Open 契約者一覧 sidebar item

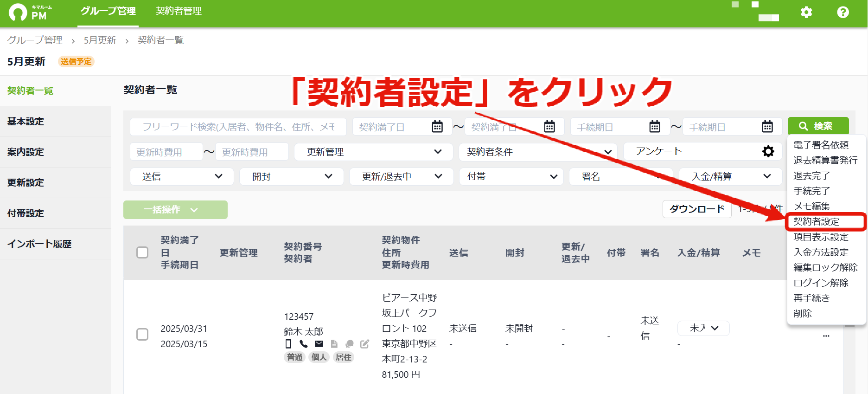click(x=56, y=90)
